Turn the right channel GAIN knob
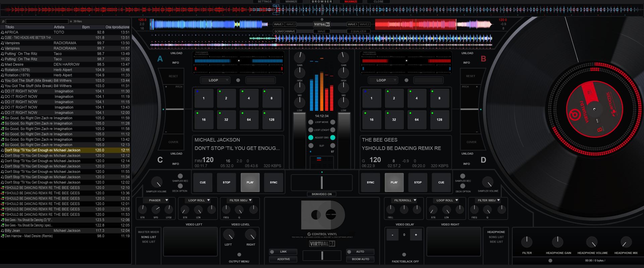Image resolution: width=644 pixels, height=268 pixels. [343, 57]
